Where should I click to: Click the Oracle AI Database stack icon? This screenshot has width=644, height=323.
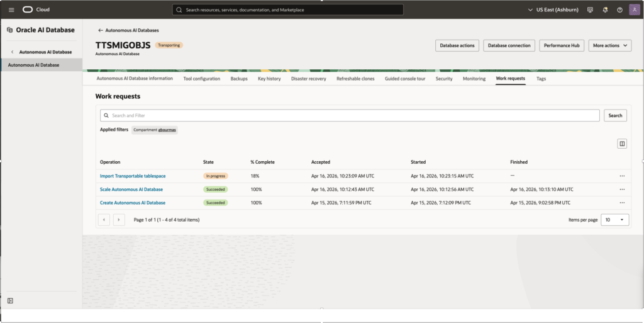coord(10,30)
